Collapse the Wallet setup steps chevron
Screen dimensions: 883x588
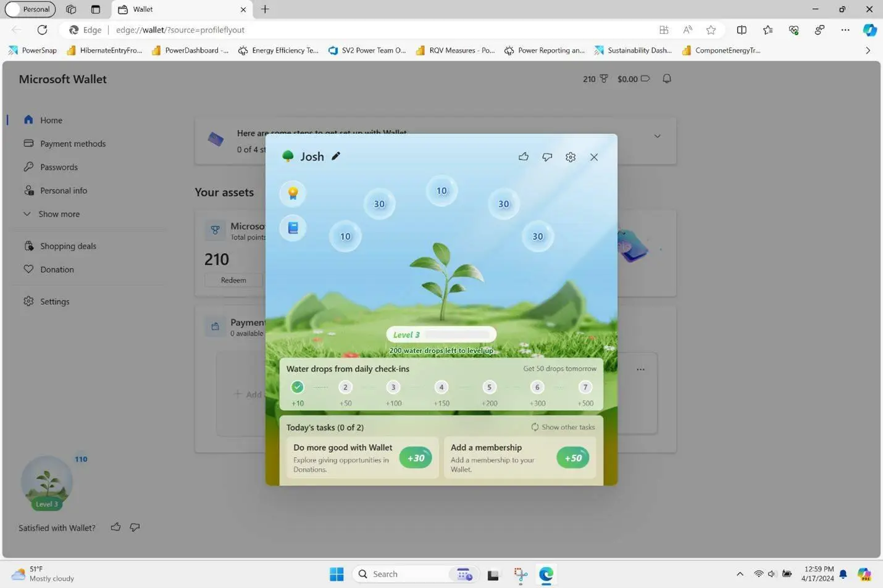pos(657,136)
